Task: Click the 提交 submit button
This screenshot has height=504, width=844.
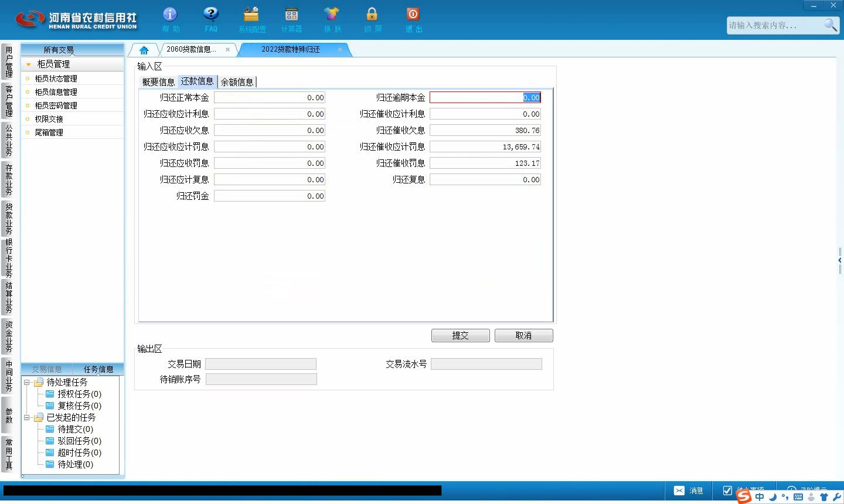Action: tap(460, 335)
